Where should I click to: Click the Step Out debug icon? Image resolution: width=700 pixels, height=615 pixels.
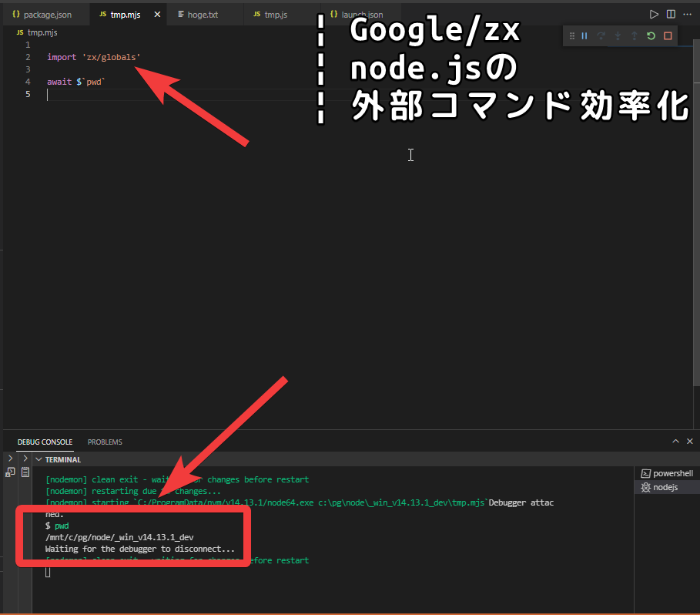pos(634,36)
